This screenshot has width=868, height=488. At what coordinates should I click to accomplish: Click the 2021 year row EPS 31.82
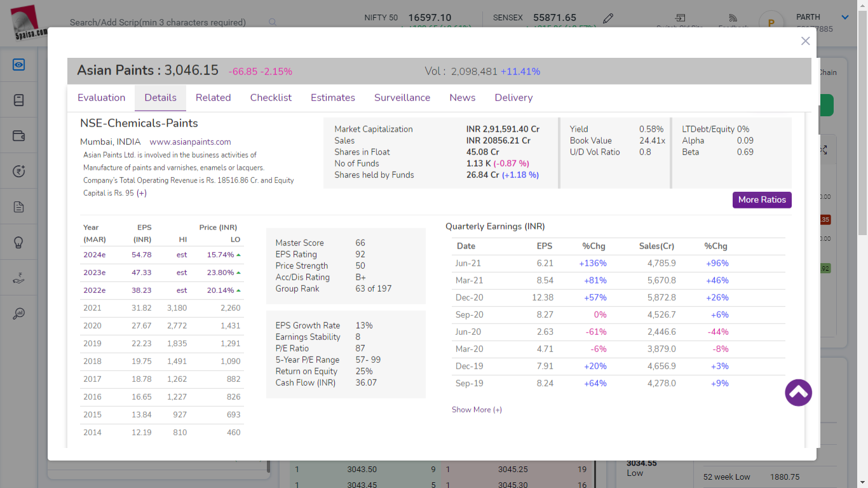click(142, 308)
